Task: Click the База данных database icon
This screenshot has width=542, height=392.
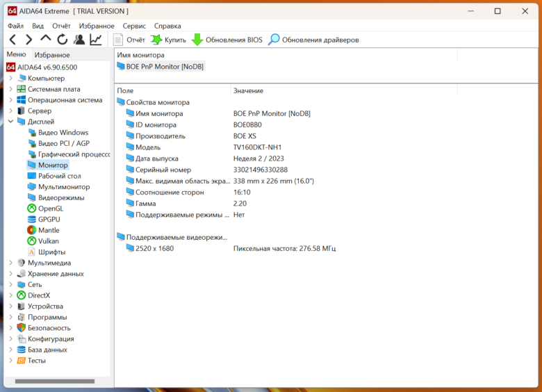Action: pos(21,350)
